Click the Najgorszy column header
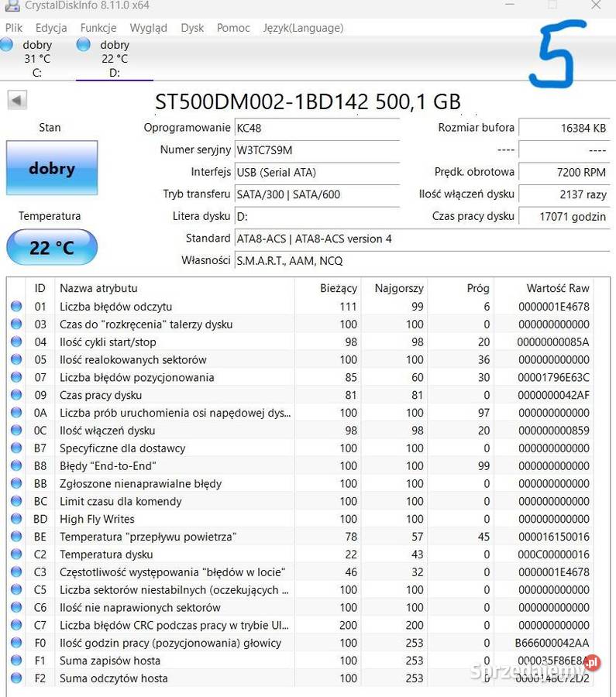 [x=394, y=288]
